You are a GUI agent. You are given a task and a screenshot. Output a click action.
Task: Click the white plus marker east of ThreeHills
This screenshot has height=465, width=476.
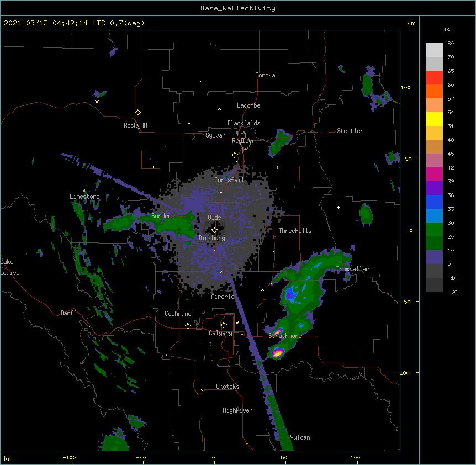pyautogui.click(x=338, y=207)
